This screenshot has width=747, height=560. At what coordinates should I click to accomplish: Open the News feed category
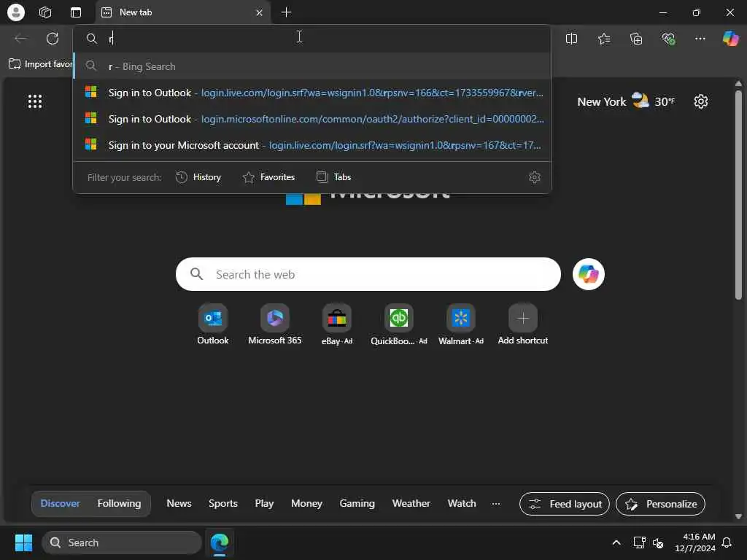pos(179,503)
